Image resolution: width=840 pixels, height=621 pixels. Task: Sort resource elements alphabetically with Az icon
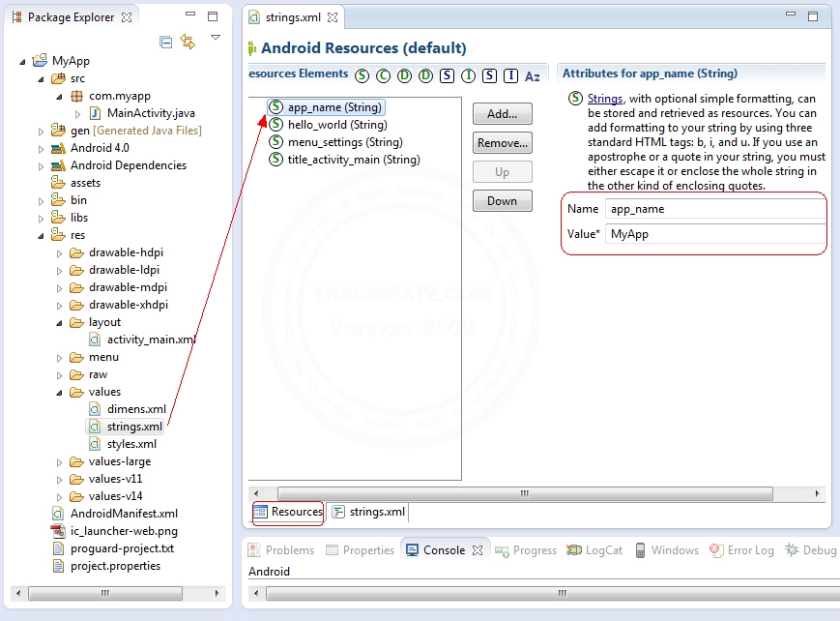[x=532, y=74]
